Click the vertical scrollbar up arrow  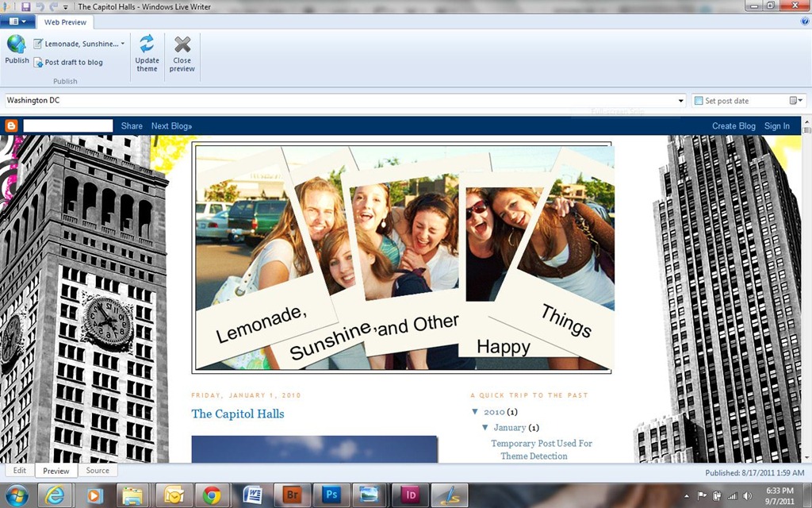coord(806,120)
